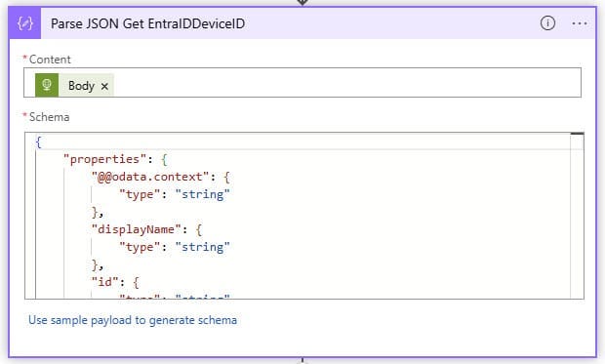Click the Schema field label

click(x=50, y=117)
